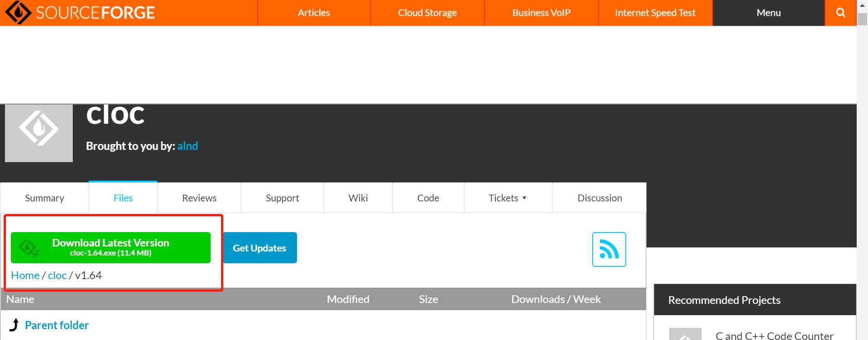
Task: Click the SourceForge logo icon
Action: tap(18, 12)
